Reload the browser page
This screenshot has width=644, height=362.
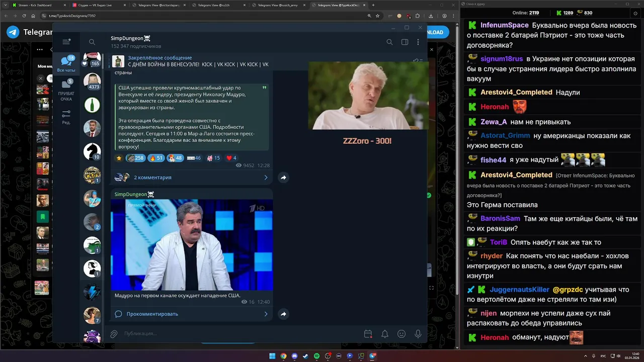pos(24,16)
